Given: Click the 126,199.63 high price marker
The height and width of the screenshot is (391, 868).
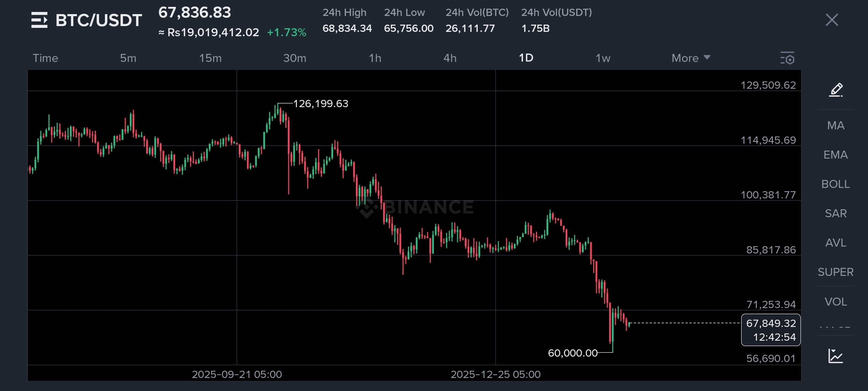Looking at the screenshot, I should pyautogui.click(x=320, y=104).
